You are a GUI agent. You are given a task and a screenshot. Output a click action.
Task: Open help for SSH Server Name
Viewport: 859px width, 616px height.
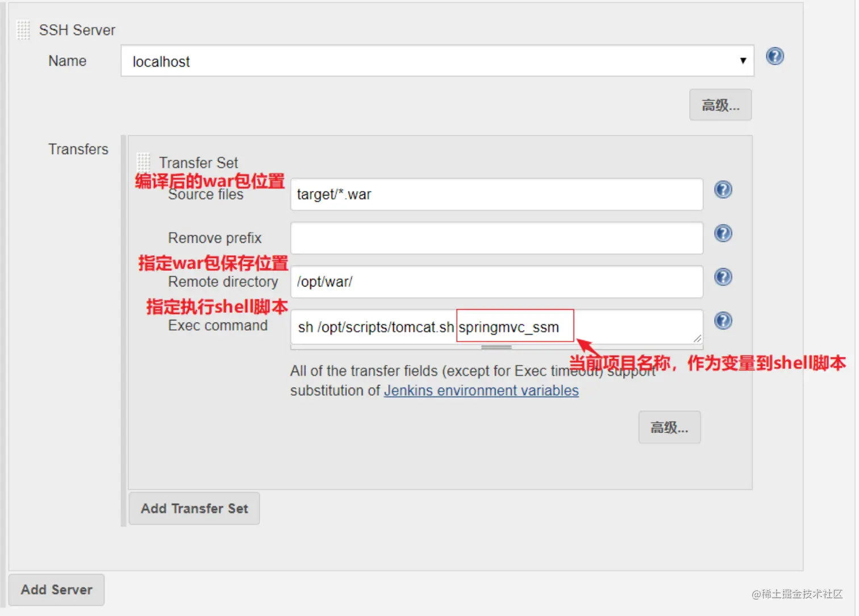click(775, 56)
